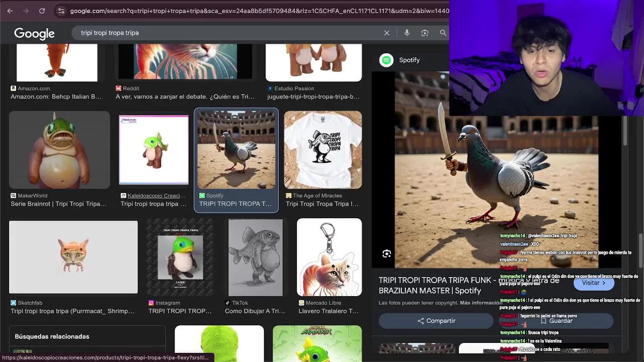644x362 pixels.
Task: Click the TikTok source favicon
Action: click(x=227, y=303)
